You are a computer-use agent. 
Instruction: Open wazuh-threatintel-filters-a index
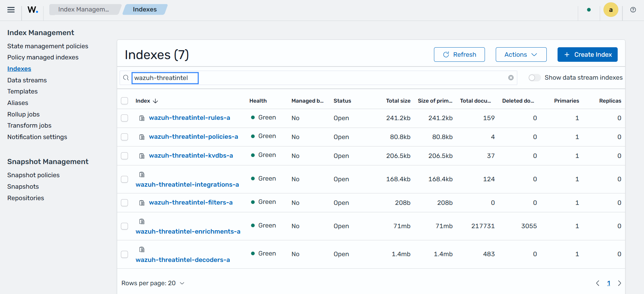pyautogui.click(x=191, y=203)
